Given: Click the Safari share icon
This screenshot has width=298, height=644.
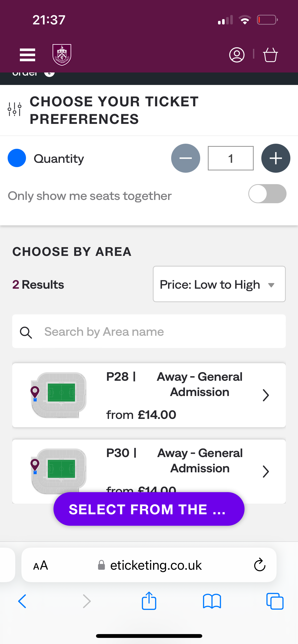Looking at the screenshot, I should click(149, 601).
